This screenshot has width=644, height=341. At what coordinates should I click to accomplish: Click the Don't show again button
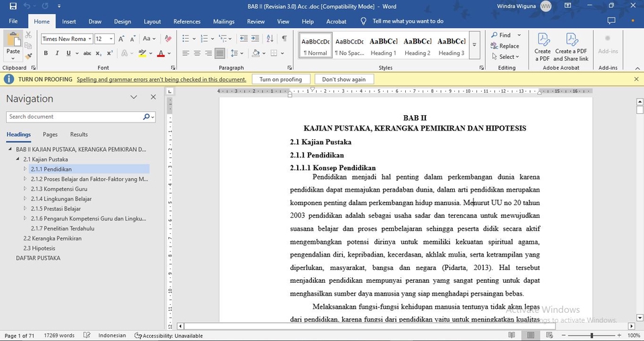click(x=343, y=79)
